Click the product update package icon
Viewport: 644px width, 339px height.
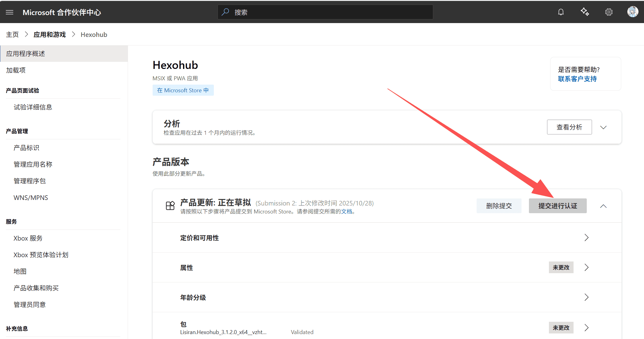pos(170,206)
